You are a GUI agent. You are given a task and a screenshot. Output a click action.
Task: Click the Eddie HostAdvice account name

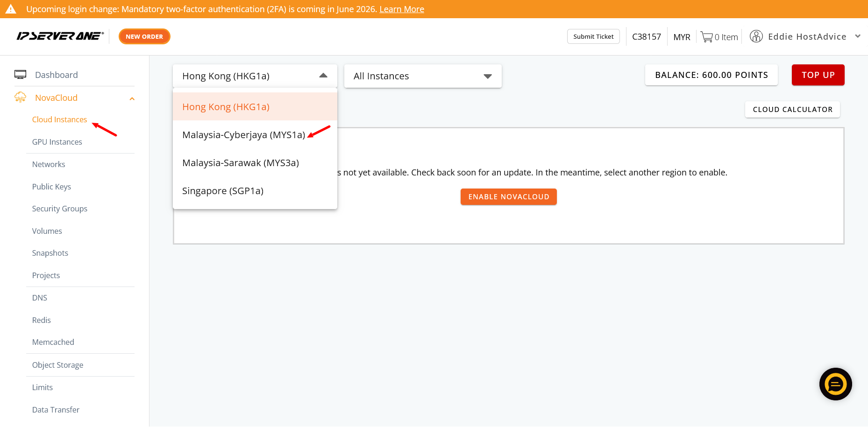click(x=807, y=36)
